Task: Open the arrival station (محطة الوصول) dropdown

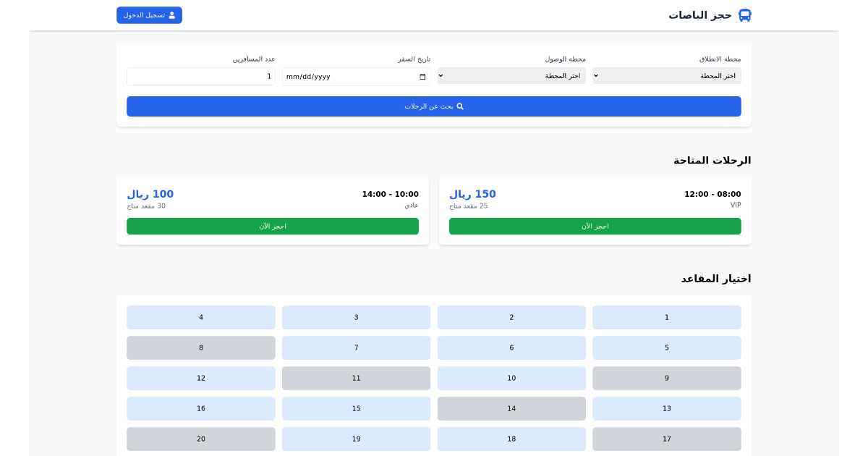Action: pos(511,75)
